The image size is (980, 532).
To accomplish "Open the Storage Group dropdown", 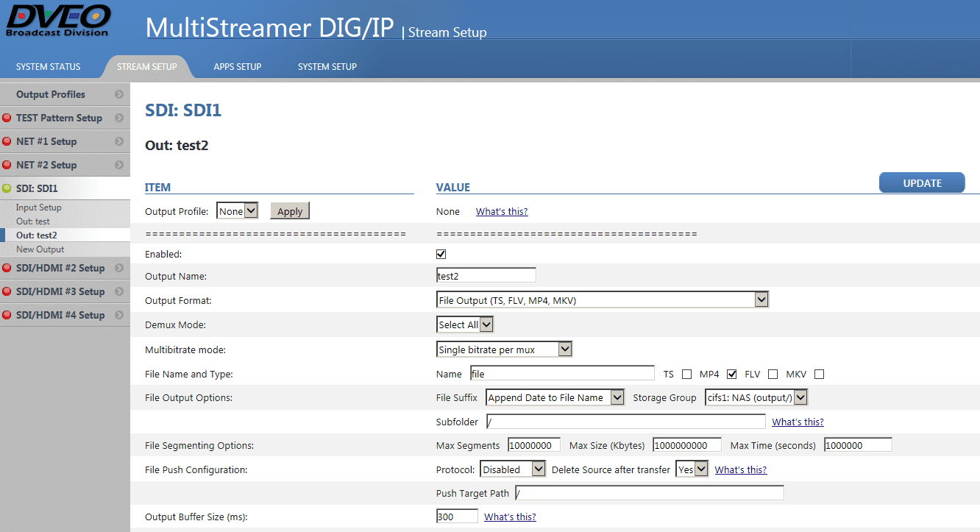I will pyautogui.click(x=756, y=397).
